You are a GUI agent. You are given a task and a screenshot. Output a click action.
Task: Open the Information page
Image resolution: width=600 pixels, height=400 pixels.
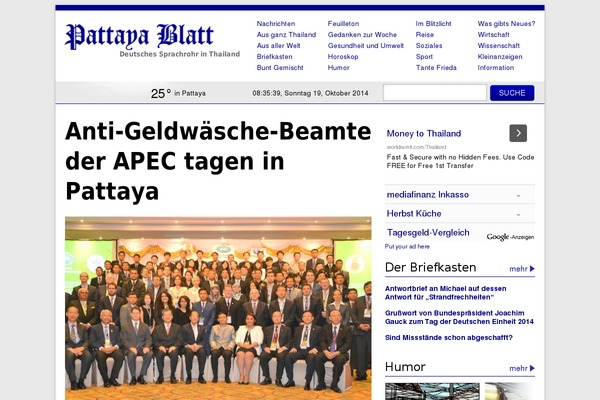pyautogui.click(x=496, y=68)
